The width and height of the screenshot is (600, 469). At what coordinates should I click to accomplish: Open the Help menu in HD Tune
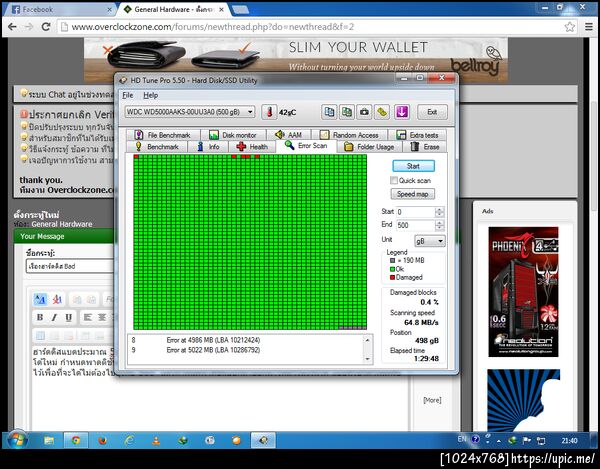[150, 95]
